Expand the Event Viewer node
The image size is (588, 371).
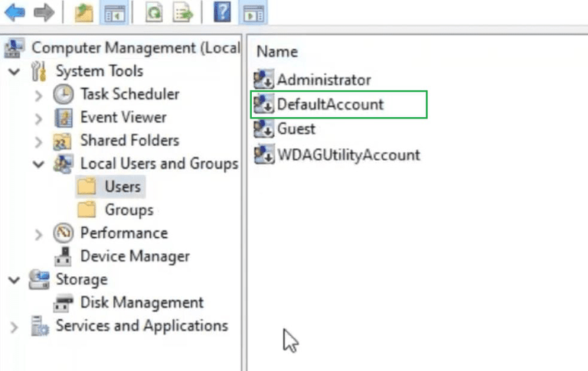pos(38,119)
